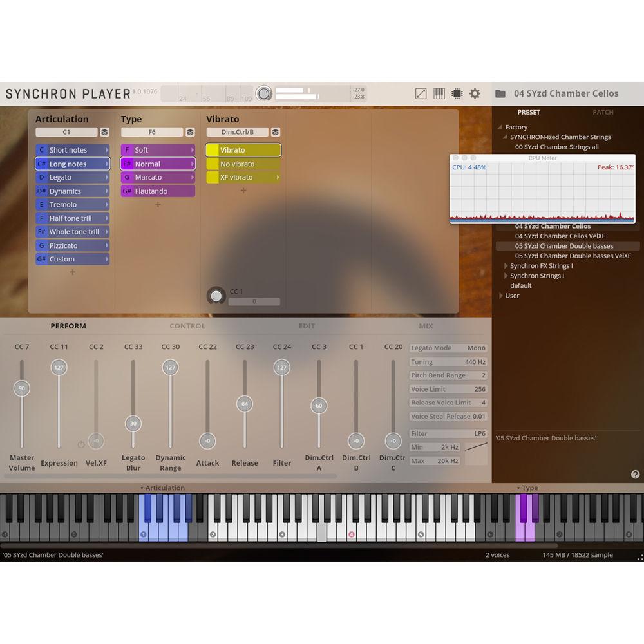Open the settings gear icon
The width and height of the screenshot is (644, 644).
[x=475, y=93]
